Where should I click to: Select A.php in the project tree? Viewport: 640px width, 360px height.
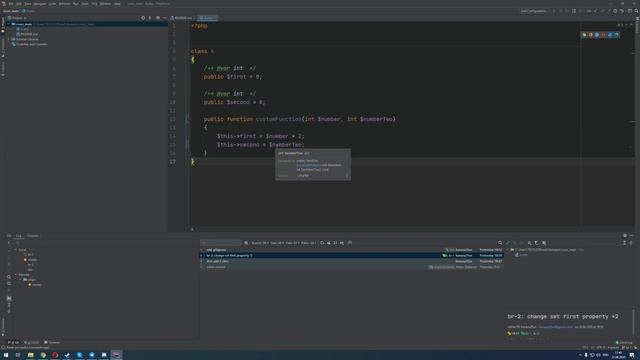(24, 29)
